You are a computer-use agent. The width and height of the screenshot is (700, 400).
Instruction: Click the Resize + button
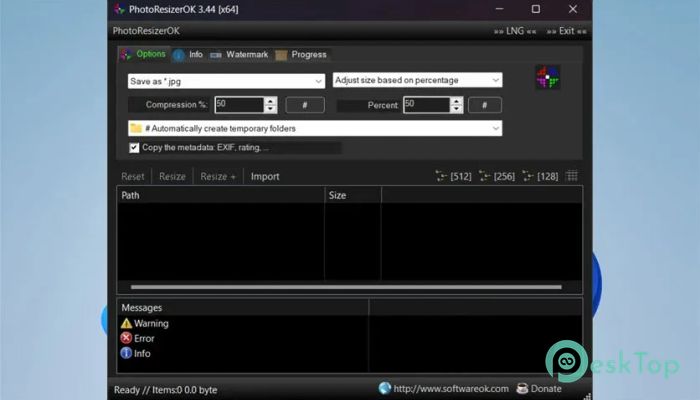[218, 177]
